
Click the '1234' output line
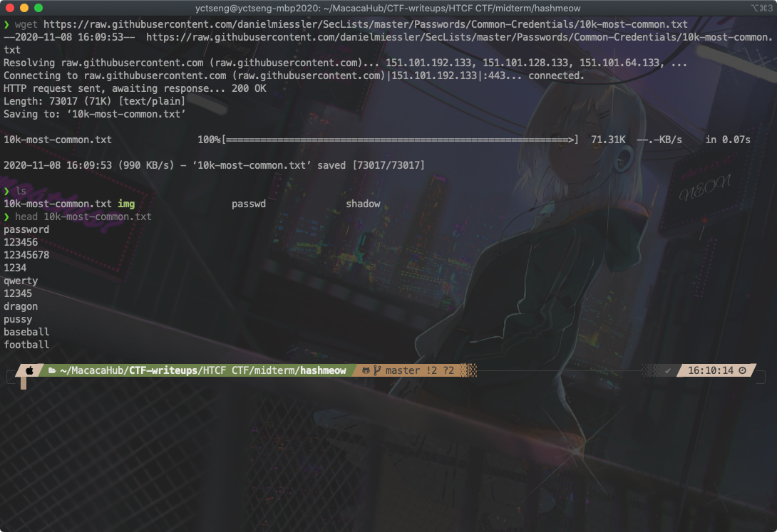click(15, 268)
